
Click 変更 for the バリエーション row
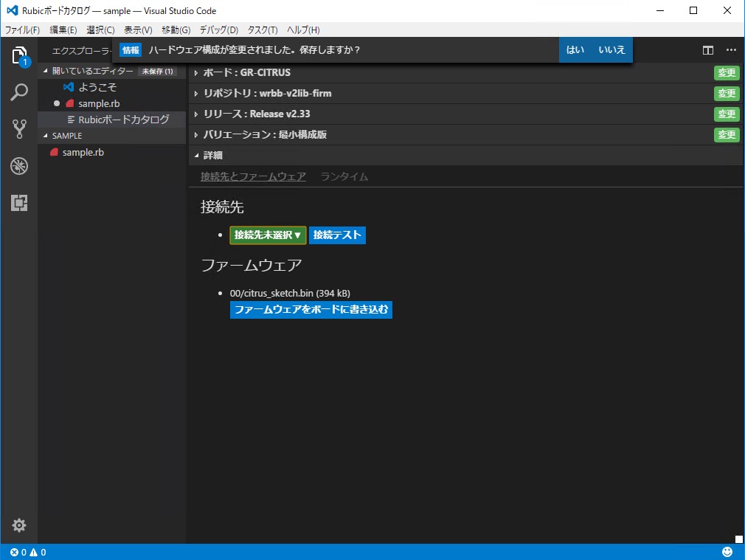click(x=727, y=135)
